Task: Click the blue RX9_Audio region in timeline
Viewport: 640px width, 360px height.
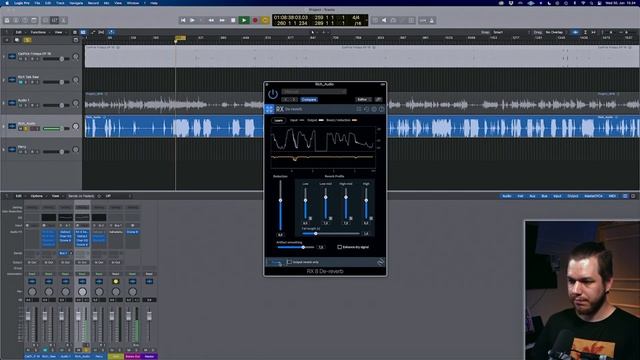Action: click(x=174, y=126)
